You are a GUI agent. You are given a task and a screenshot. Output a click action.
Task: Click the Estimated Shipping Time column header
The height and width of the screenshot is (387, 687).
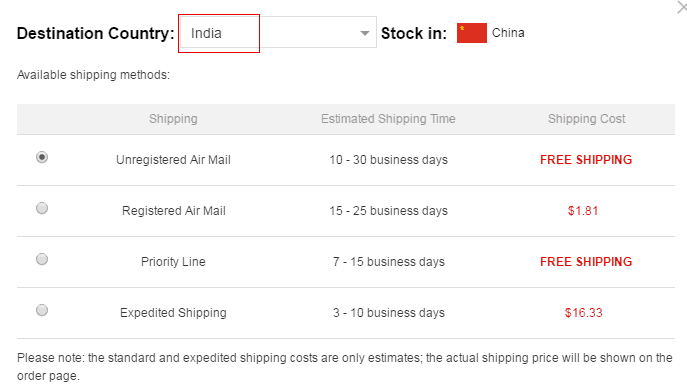point(388,119)
